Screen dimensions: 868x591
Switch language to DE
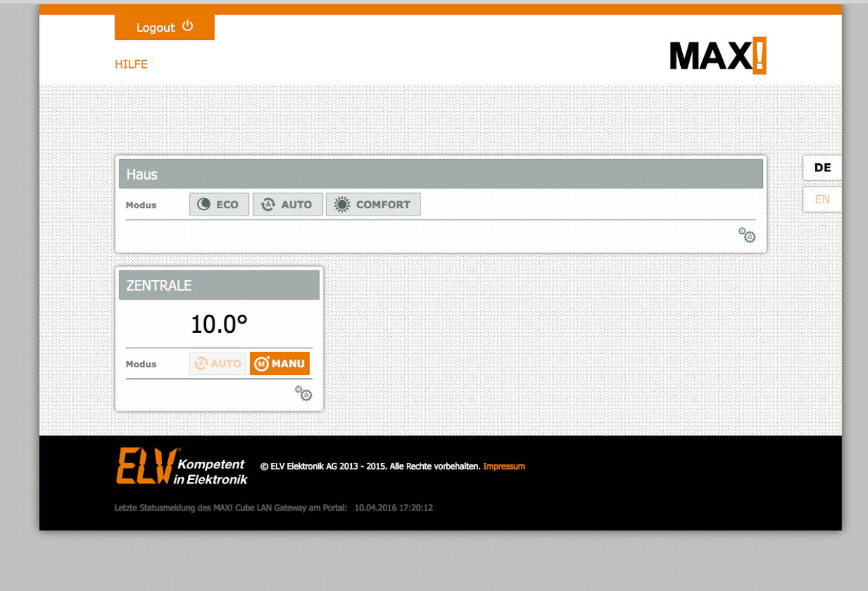click(822, 168)
